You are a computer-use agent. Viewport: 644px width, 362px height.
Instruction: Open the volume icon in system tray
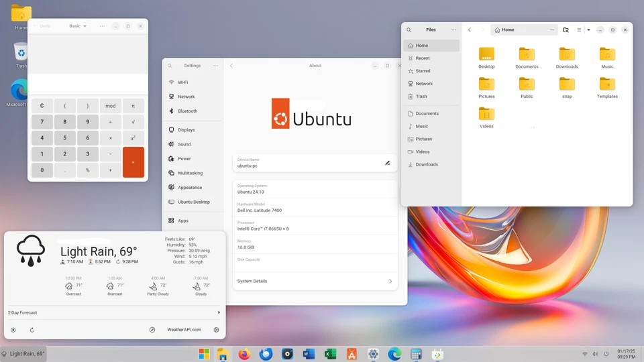pyautogui.click(x=595, y=354)
